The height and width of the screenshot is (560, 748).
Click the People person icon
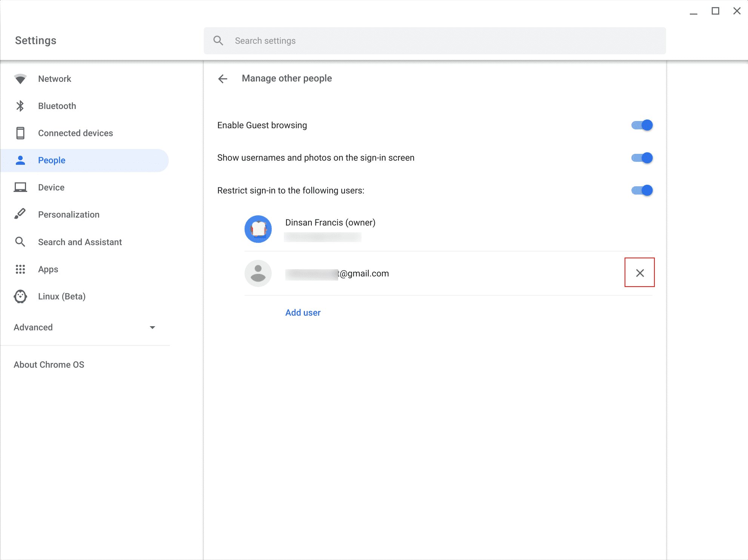[21, 160]
